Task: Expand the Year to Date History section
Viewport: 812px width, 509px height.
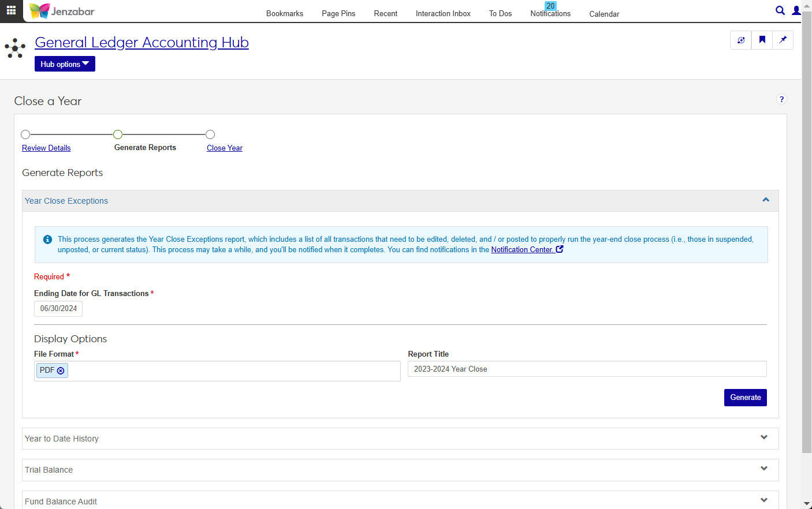Action: coord(763,438)
